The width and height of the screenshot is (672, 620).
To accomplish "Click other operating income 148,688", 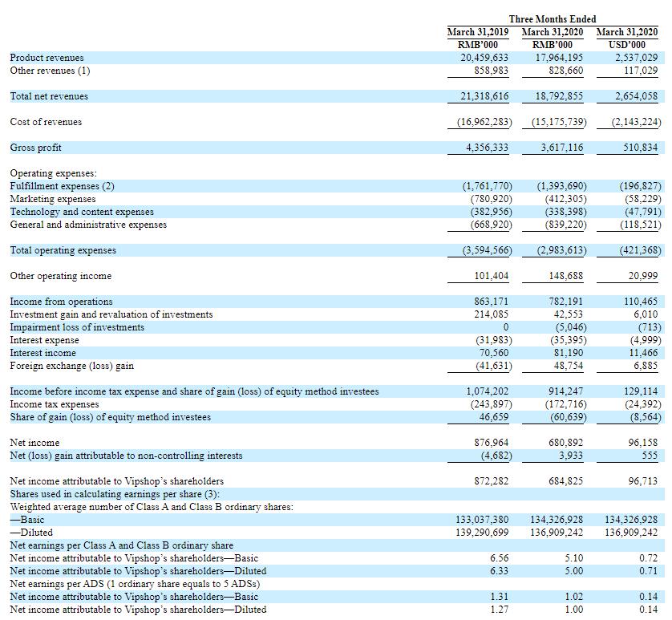I will point(565,276).
